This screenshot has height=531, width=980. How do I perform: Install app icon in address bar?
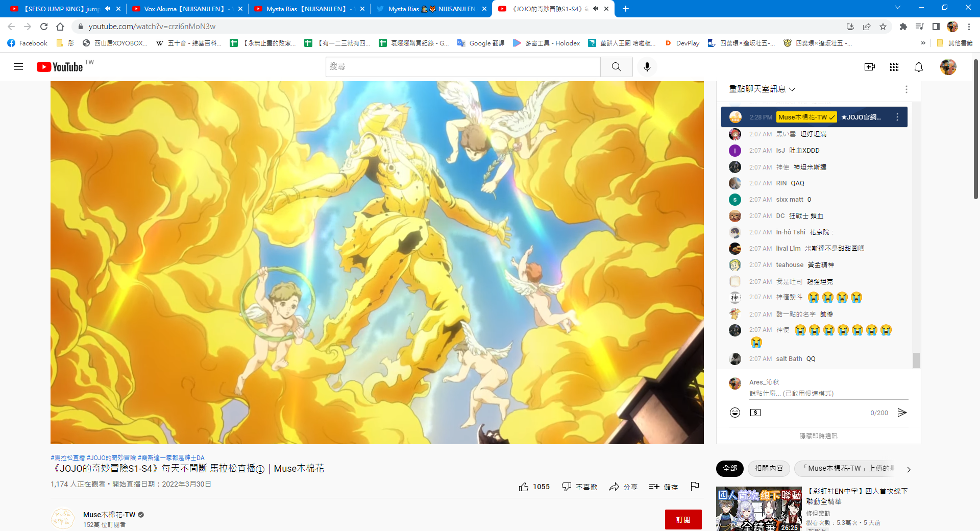[x=850, y=27]
